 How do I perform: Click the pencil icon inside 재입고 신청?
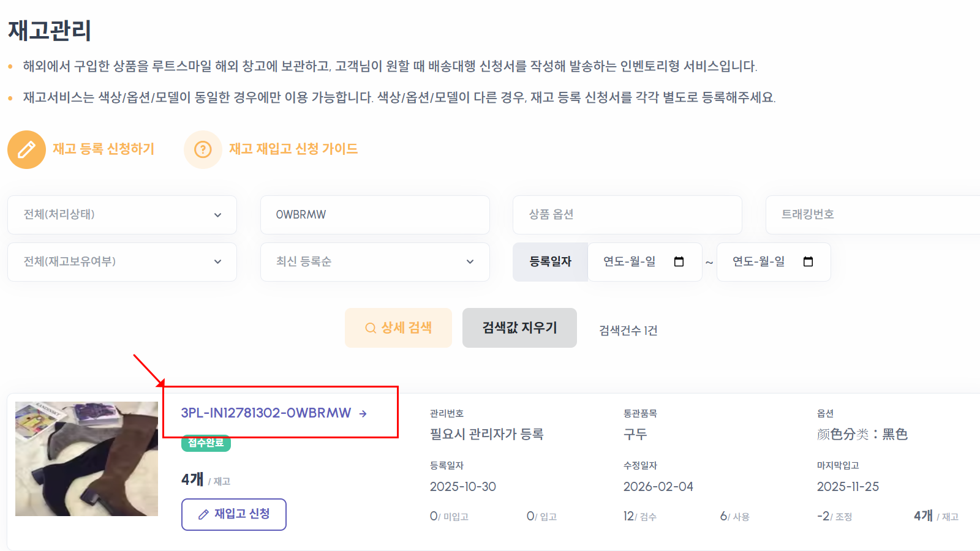click(x=204, y=514)
